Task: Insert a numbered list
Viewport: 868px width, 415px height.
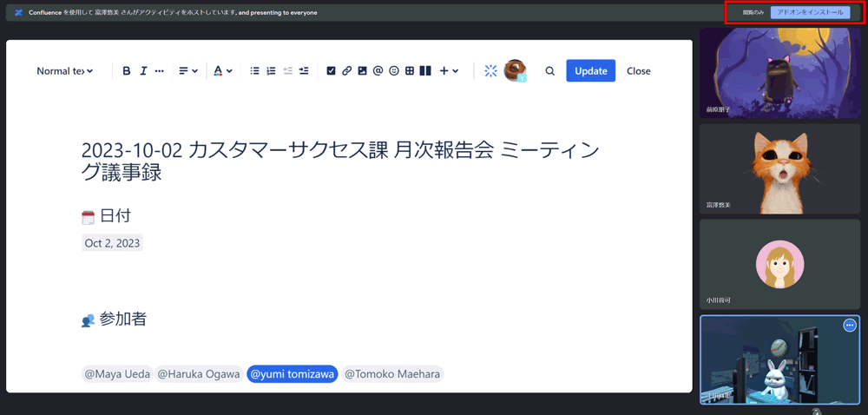Action: point(271,71)
